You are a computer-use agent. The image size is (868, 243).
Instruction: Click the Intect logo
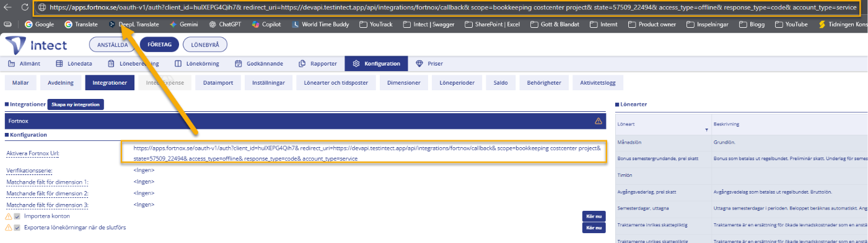(x=36, y=45)
